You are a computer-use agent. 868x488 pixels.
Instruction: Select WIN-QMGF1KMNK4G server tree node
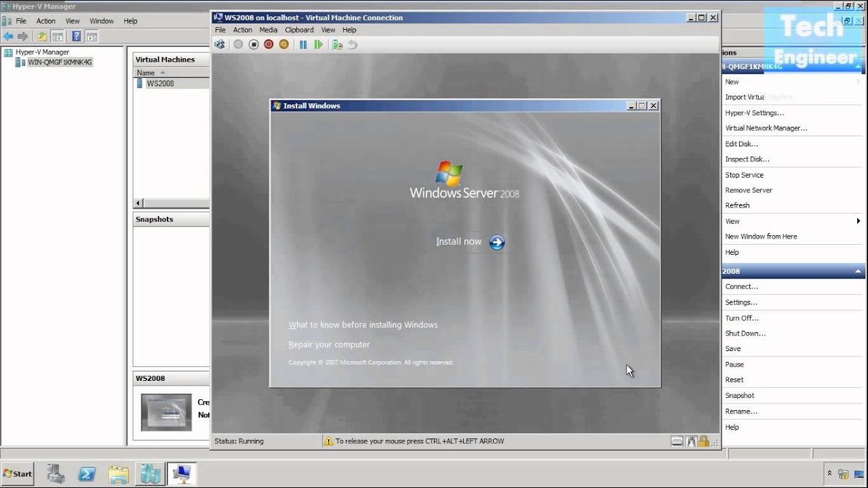coord(60,62)
